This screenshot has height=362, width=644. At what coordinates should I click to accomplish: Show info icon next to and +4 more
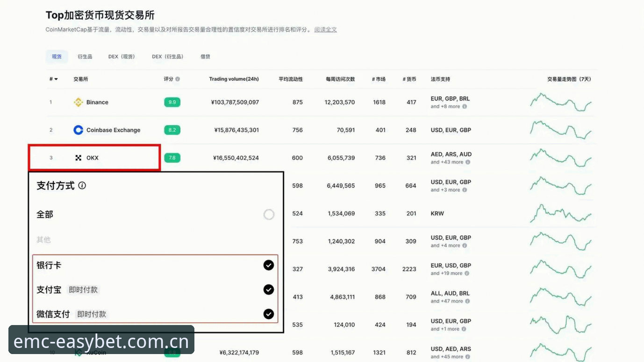(465, 246)
